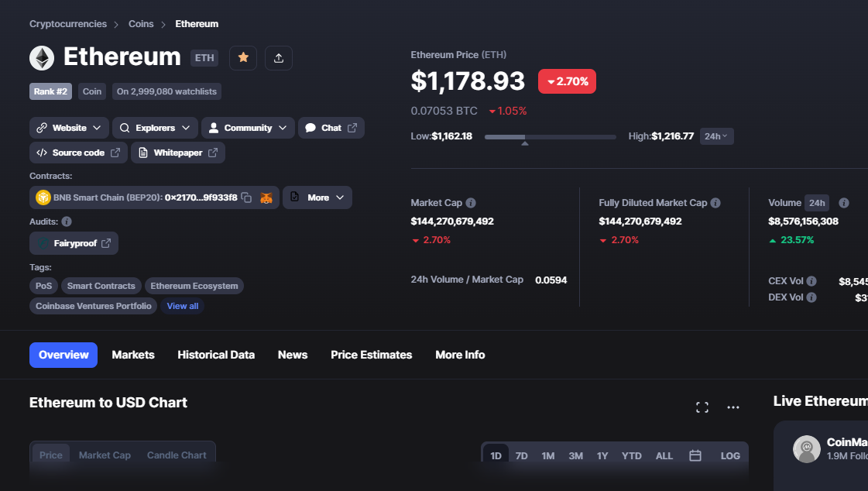Screen dimensions: 868x491
Task: Go to Cryptocurrencies breadcrumb
Action: (x=68, y=24)
